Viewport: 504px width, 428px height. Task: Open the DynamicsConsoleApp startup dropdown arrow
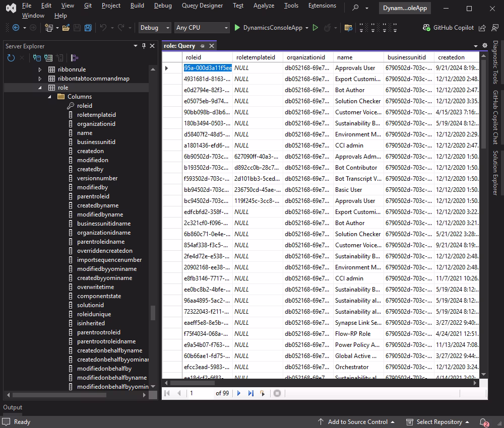point(307,28)
